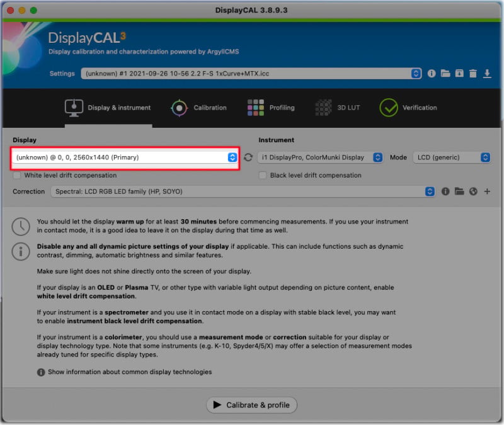Open the Verification tab

(408, 108)
